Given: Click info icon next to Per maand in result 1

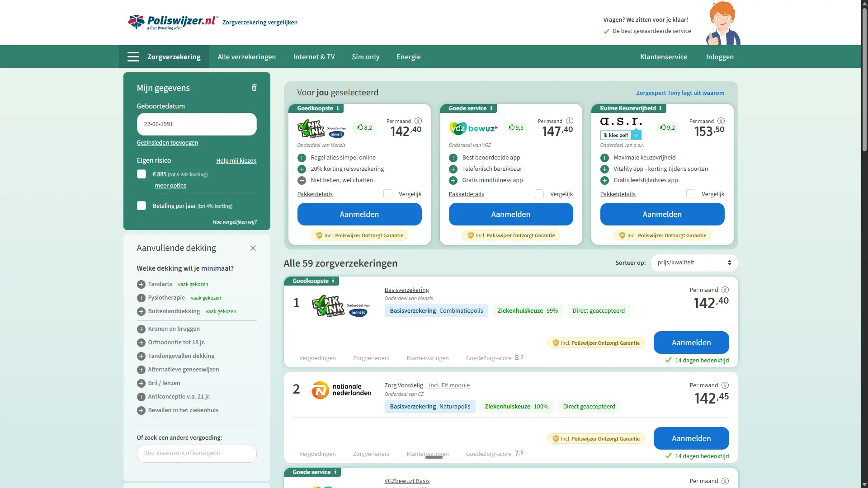Looking at the screenshot, I should pos(725,290).
